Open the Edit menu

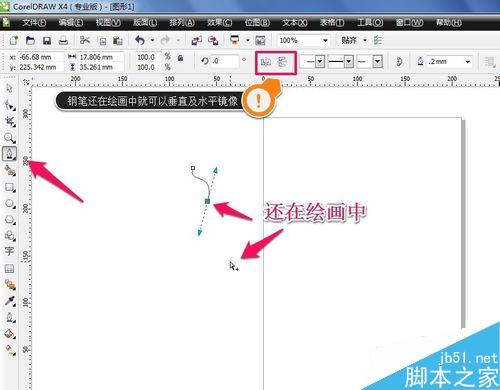[71, 23]
